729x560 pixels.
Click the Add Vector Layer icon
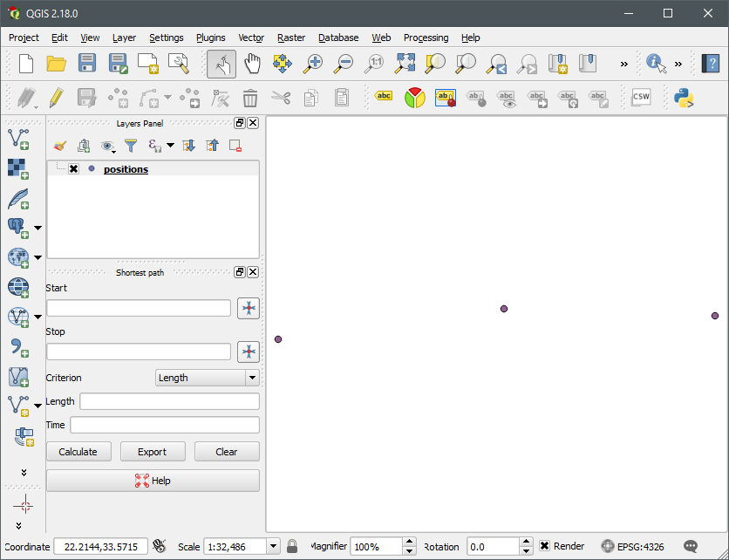[18, 139]
